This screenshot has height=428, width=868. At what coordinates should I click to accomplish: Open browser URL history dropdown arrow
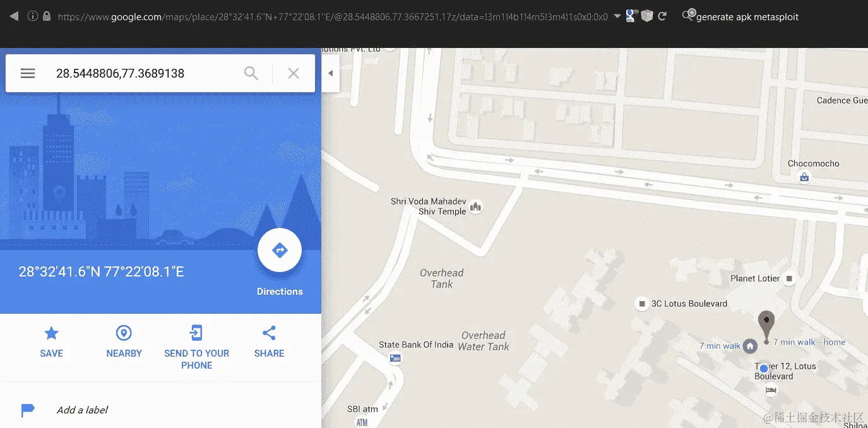click(617, 17)
